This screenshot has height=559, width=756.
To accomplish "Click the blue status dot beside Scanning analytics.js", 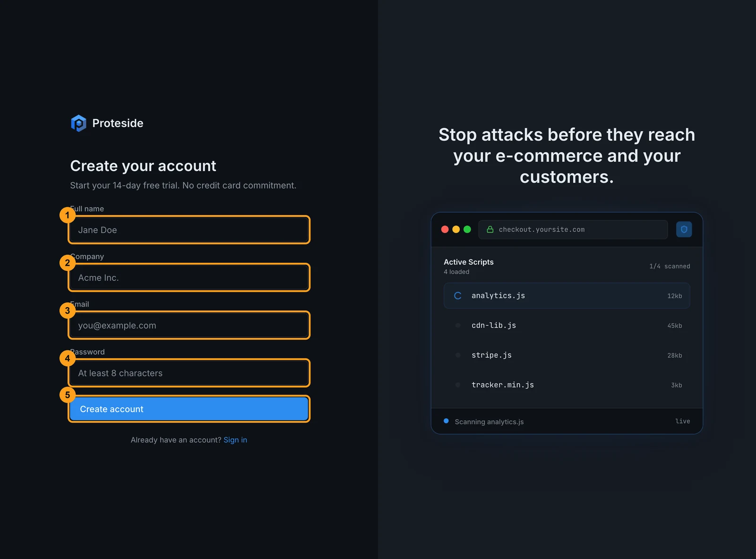I will [x=446, y=421].
